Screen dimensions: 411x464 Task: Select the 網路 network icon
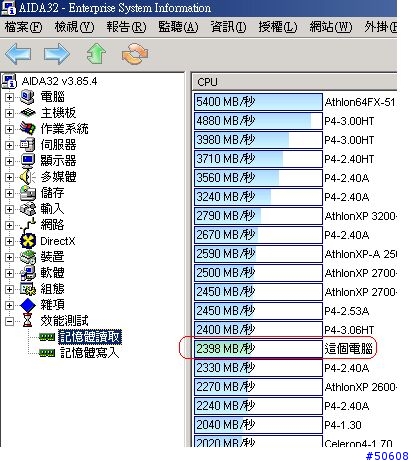[x=28, y=224]
